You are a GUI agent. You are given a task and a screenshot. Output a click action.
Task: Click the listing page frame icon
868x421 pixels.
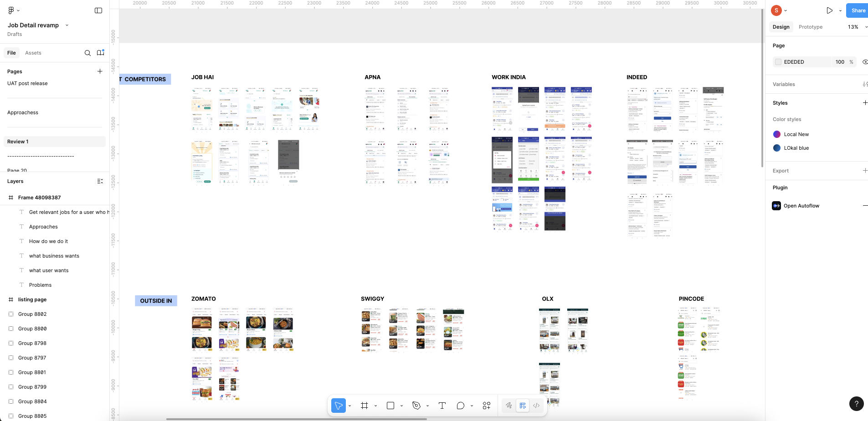click(x=11, y=299)
